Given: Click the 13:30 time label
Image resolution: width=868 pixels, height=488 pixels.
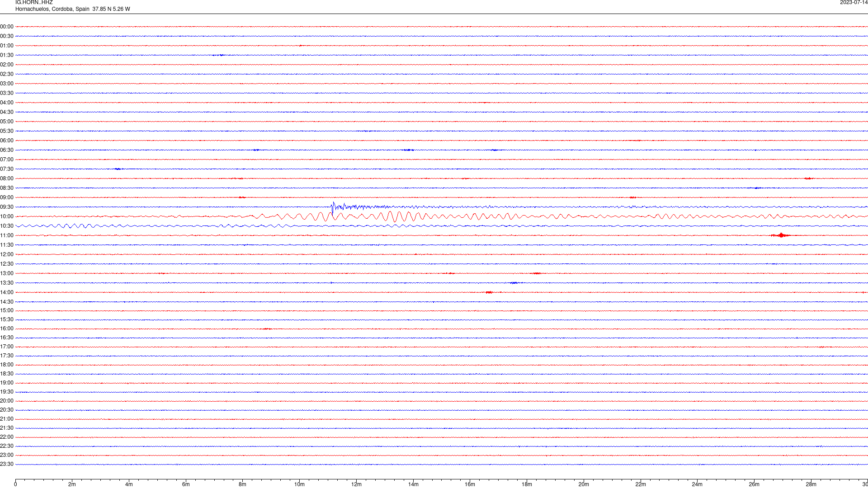Looking at the screenshot, I should tap(7, 283).
